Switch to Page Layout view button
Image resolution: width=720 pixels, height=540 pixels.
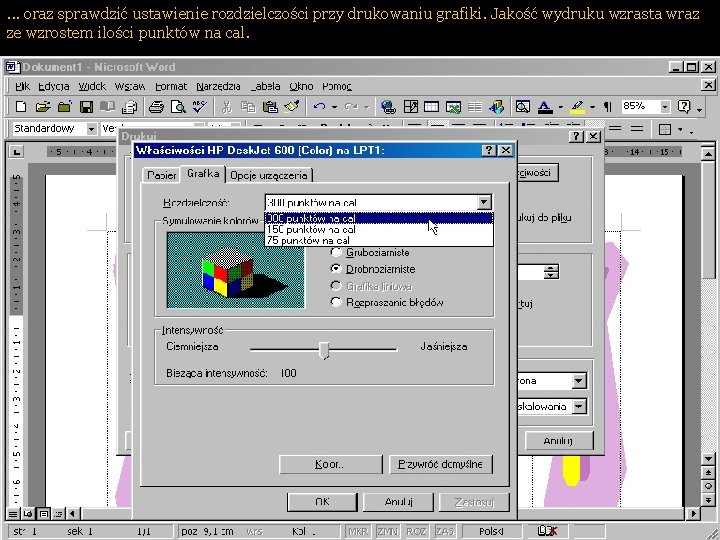pyautogui.click(x=44, y=513)
